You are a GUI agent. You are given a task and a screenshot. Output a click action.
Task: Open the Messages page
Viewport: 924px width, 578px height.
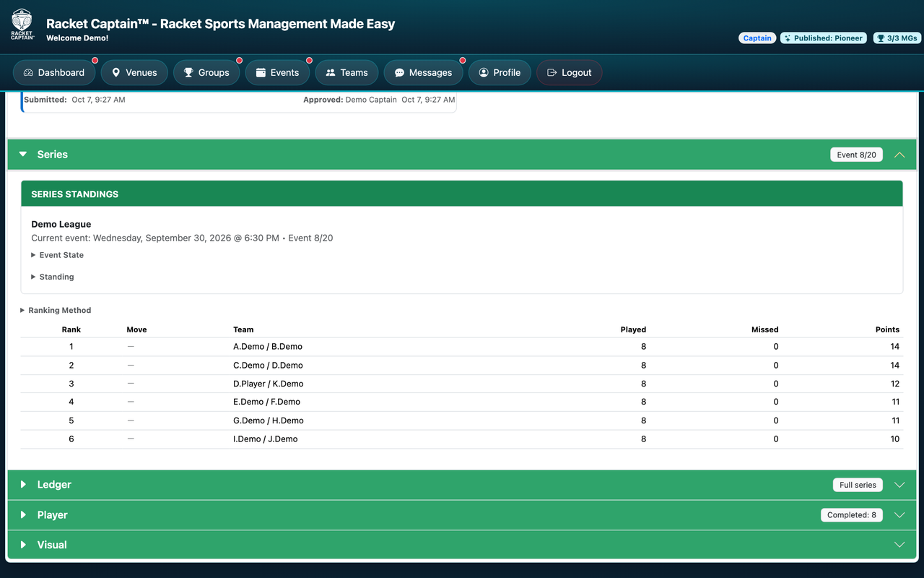423,72
